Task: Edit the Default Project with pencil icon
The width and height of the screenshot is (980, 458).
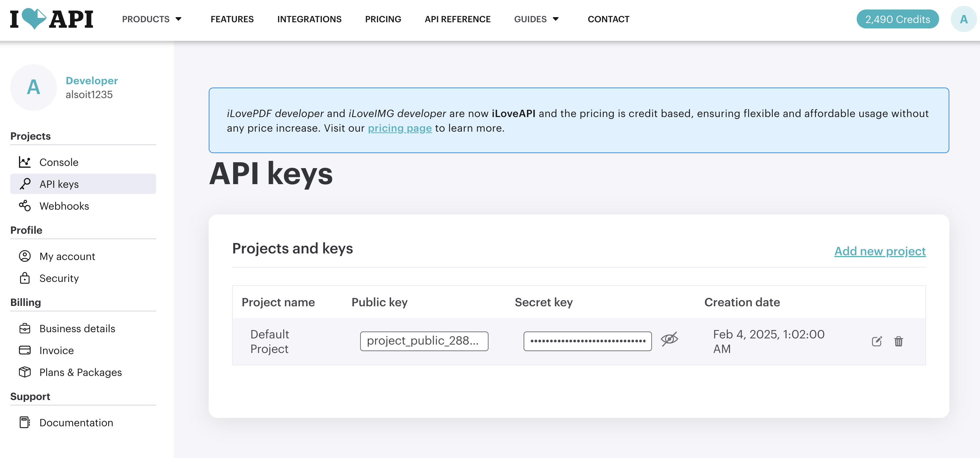Action: tap(876, 341)
